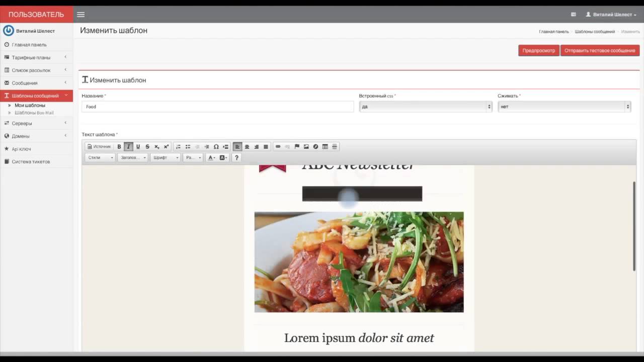This screenshot has height=362, width=644.
Task: Expand Домены sidebar menu
Action: (36, 136)
